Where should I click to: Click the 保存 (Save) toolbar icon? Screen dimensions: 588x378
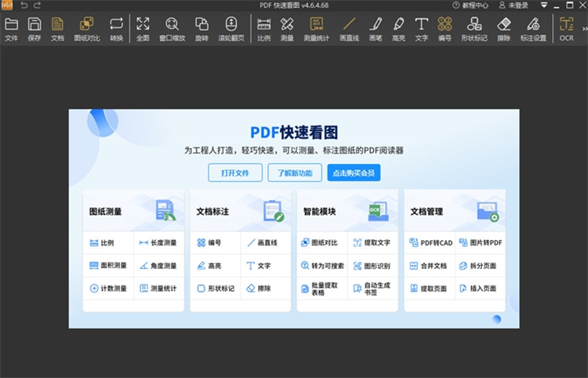coord(34,28)
